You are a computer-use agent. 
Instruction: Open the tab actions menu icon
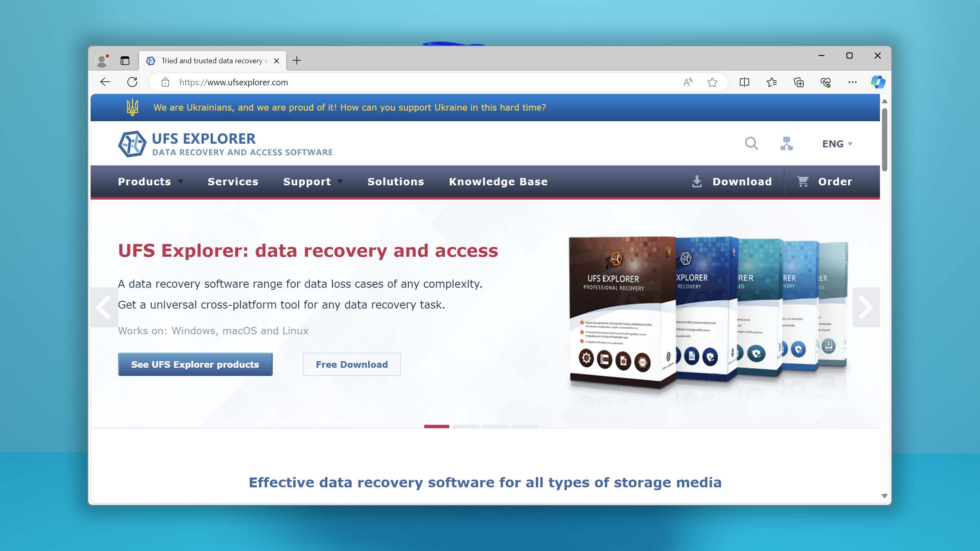pos(125,60)
